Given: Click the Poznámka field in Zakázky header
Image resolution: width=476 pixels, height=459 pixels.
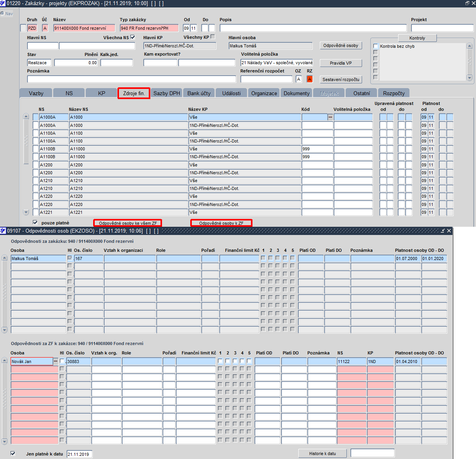Looking at the screenshot, I should tap(132, 79).
